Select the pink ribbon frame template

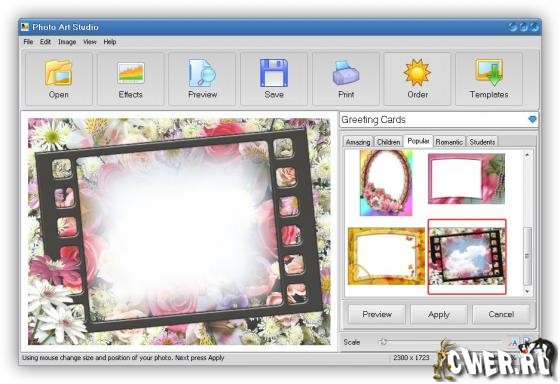(466, 179)
